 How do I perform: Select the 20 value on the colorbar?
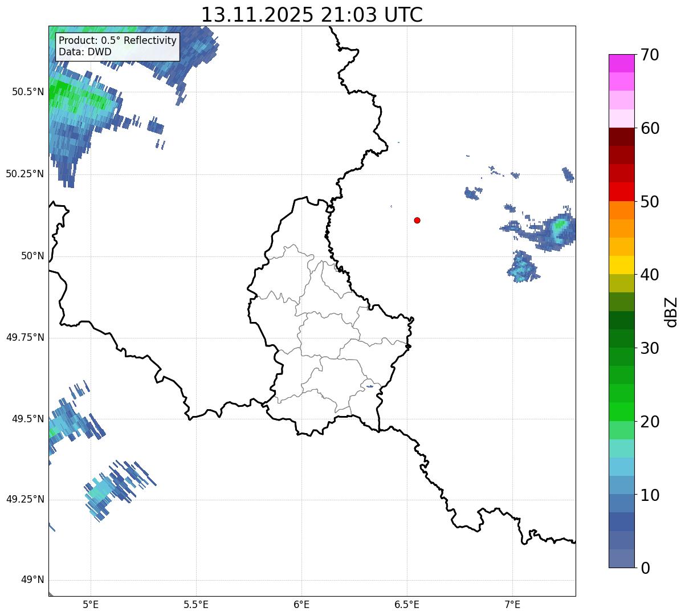(x=650, y=422)
